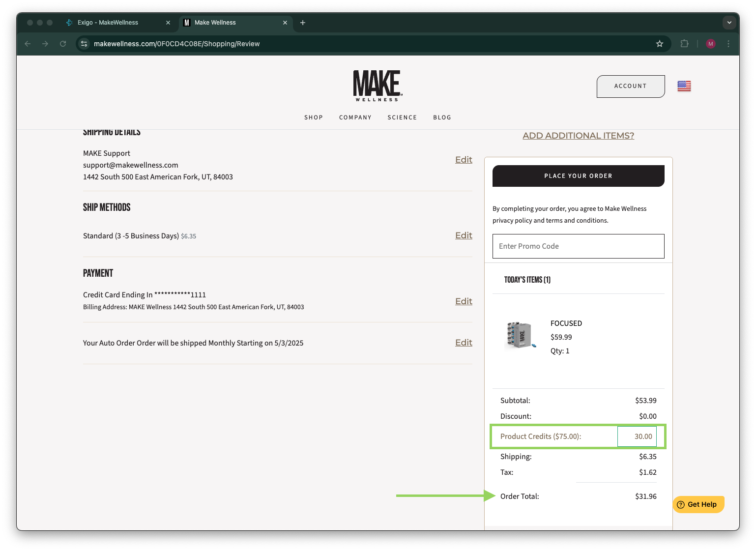756x551 pixels.
Task: Open the browser extensions puzzle icon
Action: [684, 44]
